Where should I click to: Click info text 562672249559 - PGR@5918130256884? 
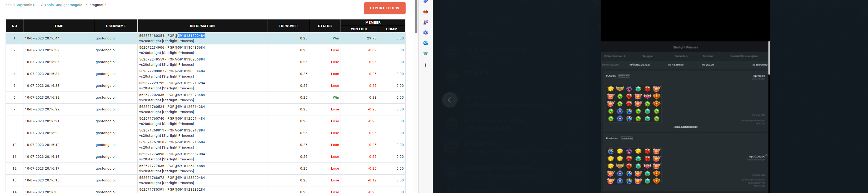click(x=172, y=59)
